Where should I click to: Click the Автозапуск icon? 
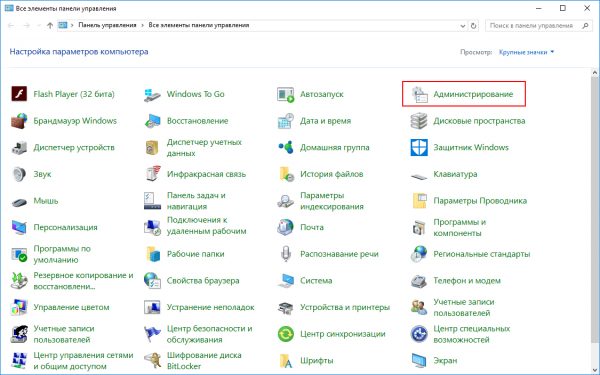(x=285, y=94)
